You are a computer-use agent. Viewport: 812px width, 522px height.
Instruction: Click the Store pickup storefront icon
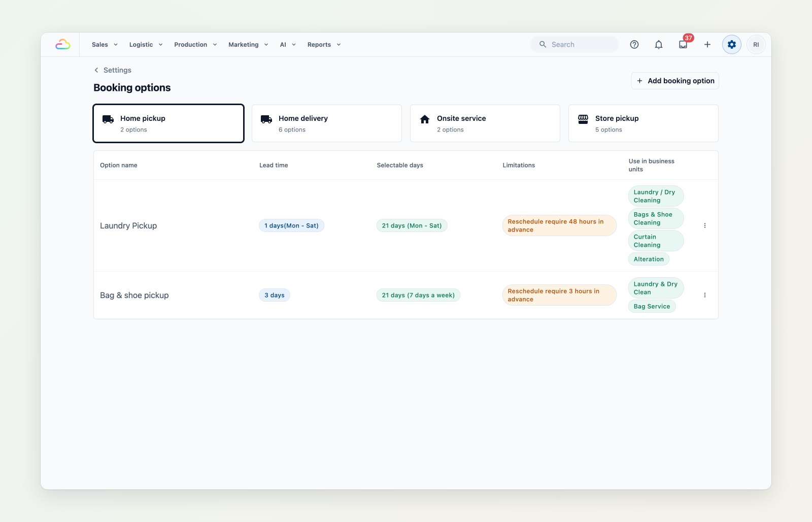[x=583, y=119]
